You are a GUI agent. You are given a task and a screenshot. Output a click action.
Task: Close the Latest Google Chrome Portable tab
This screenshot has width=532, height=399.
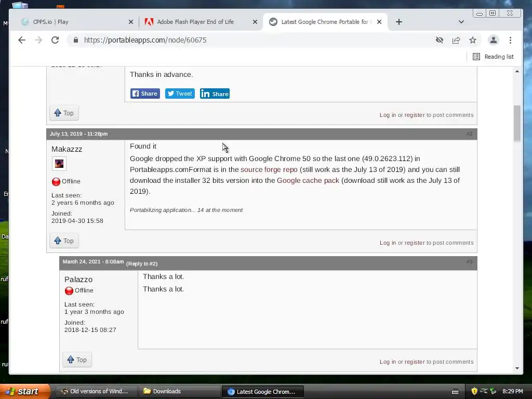coord(379,22)
